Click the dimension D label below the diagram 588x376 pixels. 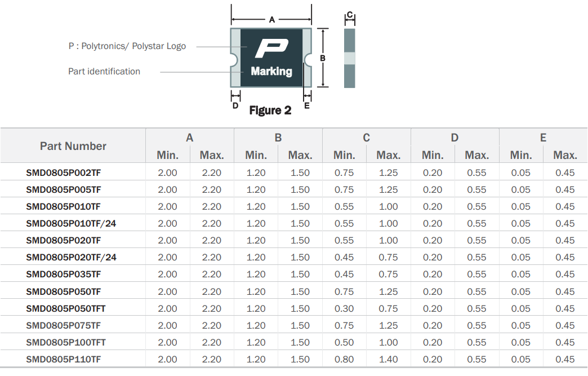coord(235,105)
